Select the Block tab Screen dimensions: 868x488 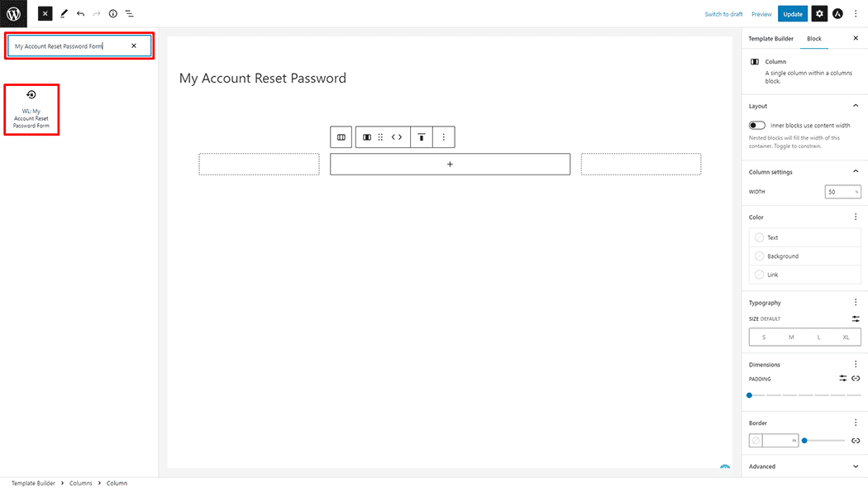click(813, 39)
